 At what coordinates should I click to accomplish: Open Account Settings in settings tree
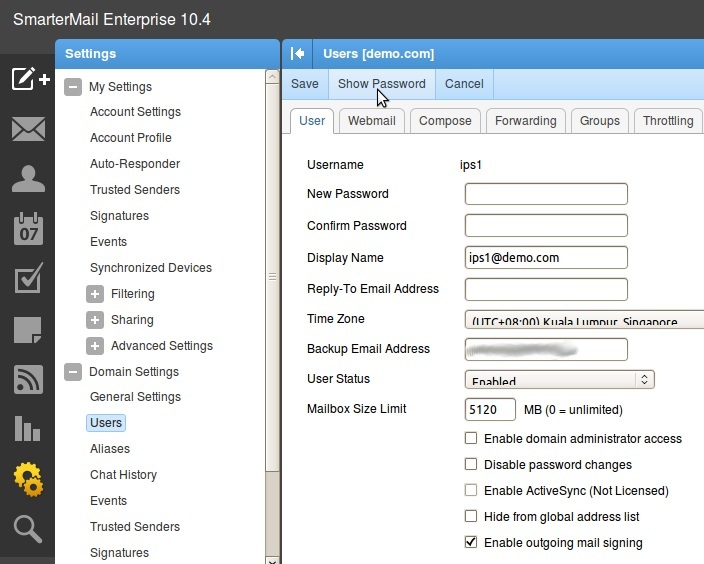(x=135, y=112)
